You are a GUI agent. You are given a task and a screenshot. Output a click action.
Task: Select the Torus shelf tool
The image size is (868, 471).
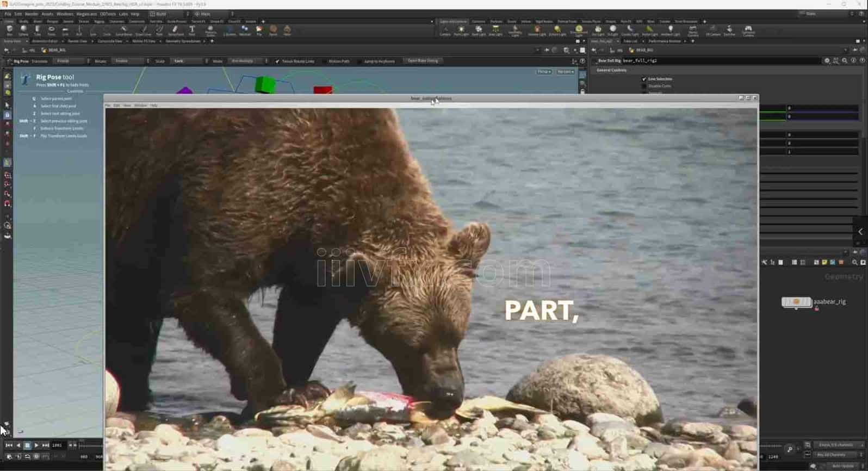pyautogui.click(x=51, y=30)
